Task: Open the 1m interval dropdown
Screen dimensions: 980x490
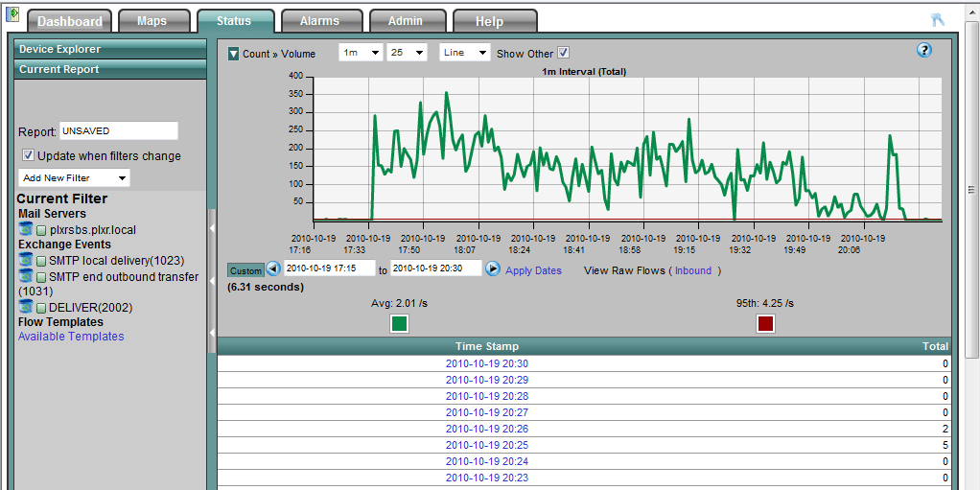Action: [362, 53]
